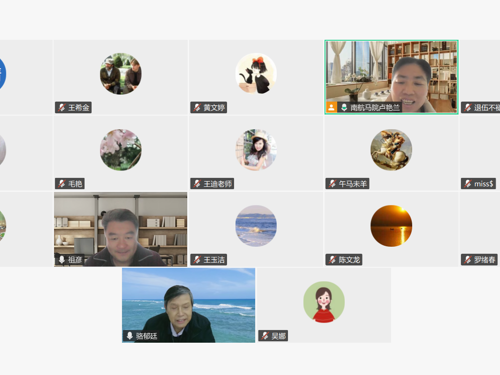This screenshot has height=375, width=500.
Task: Click the name label 吴娜
Action: (279, 335)
